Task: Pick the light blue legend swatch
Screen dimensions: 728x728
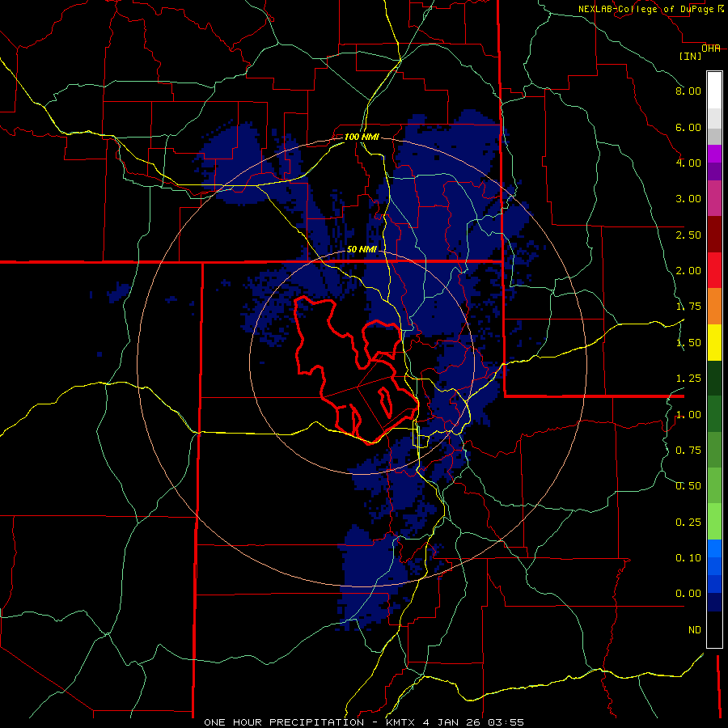Action: click(714, 548)
